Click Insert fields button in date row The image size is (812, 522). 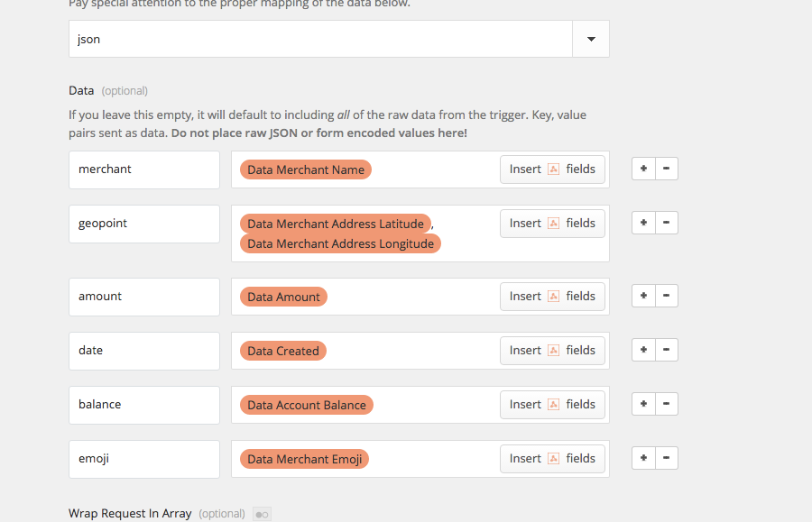tap(552, 351)
